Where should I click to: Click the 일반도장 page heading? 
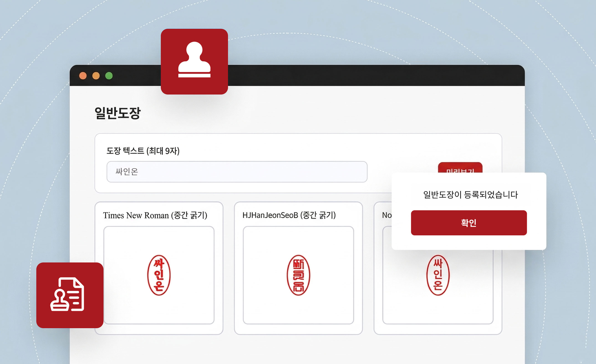117,113
